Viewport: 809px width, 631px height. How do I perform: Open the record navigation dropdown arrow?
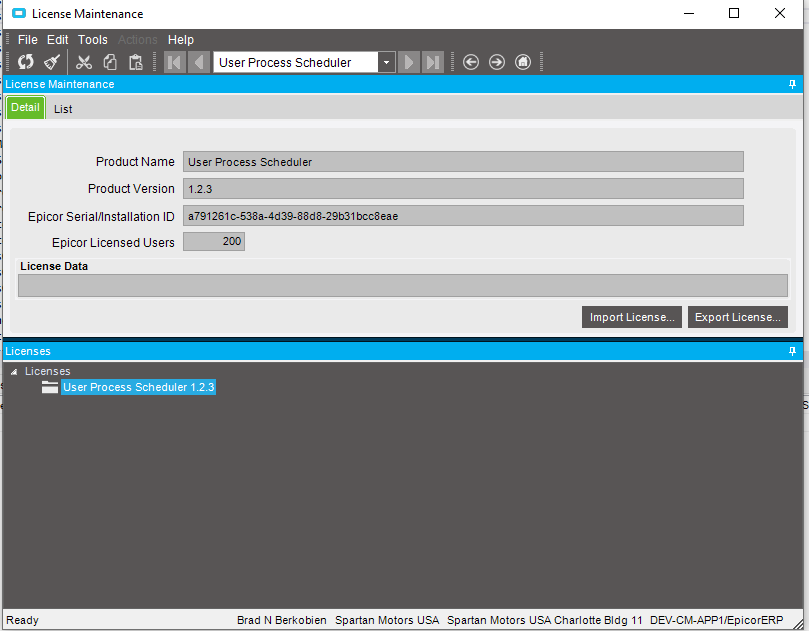pos(386,62)
